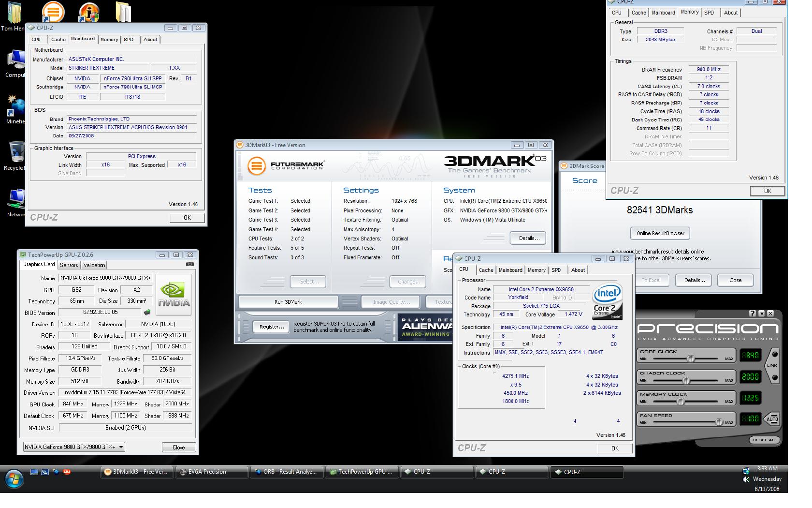Click the Precision down-arrow menu button

(762, 314)
